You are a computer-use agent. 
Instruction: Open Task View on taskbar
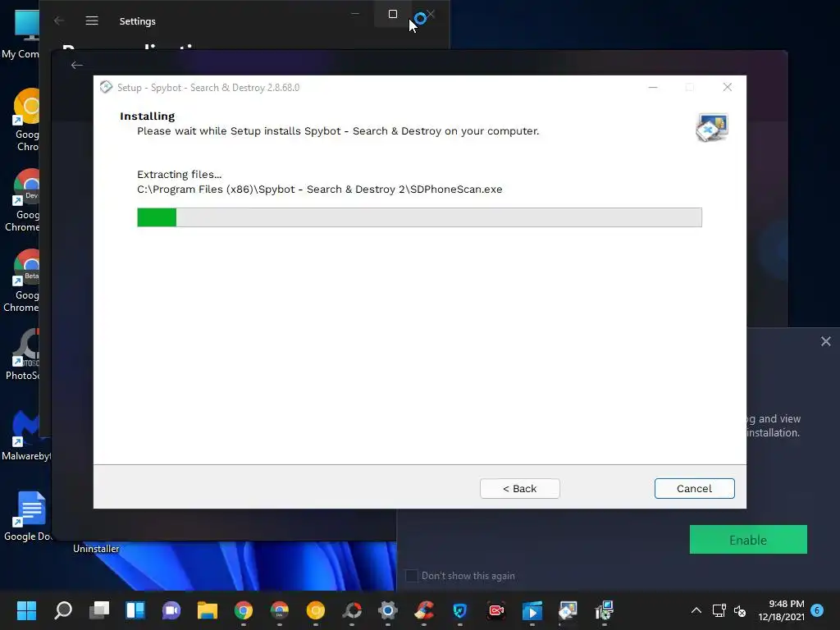click(x=99, y=610)
